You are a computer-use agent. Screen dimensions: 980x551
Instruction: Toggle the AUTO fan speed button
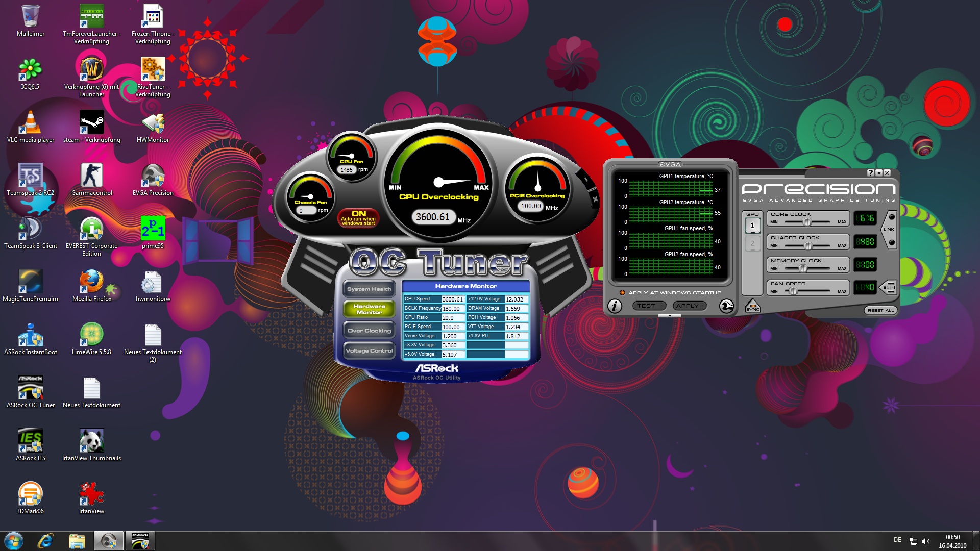[889, 287]
